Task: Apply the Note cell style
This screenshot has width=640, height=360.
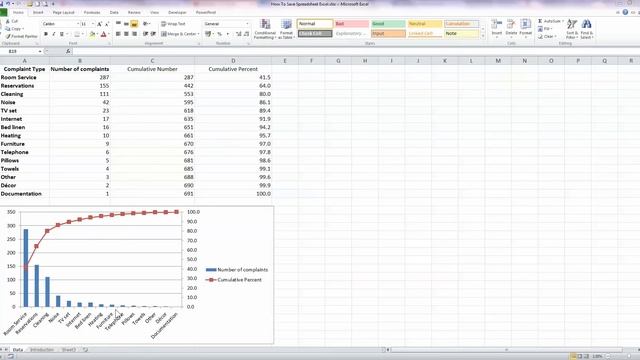Action: point(461,33)
